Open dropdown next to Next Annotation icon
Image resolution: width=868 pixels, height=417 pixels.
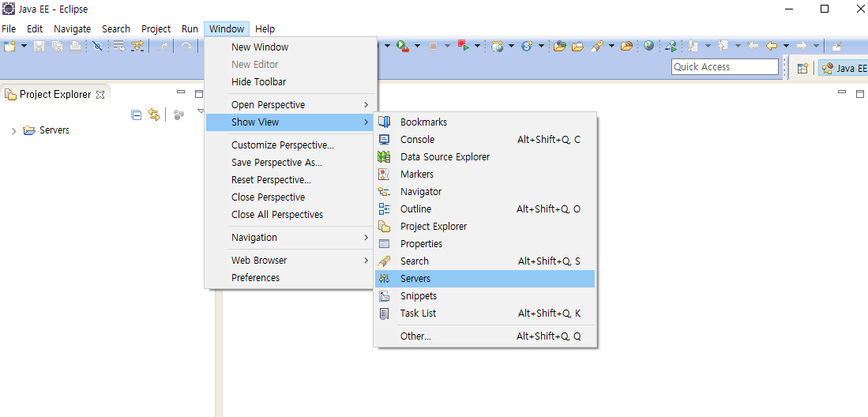[x=708, y=46]
